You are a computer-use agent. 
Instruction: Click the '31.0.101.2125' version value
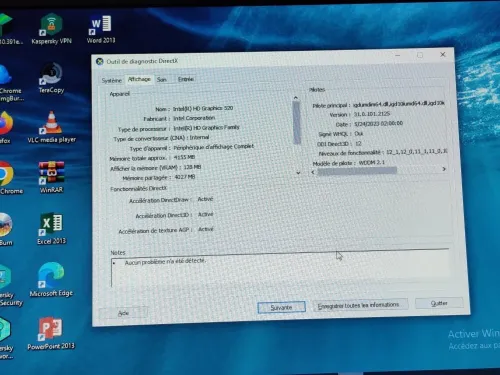(372, 114)
